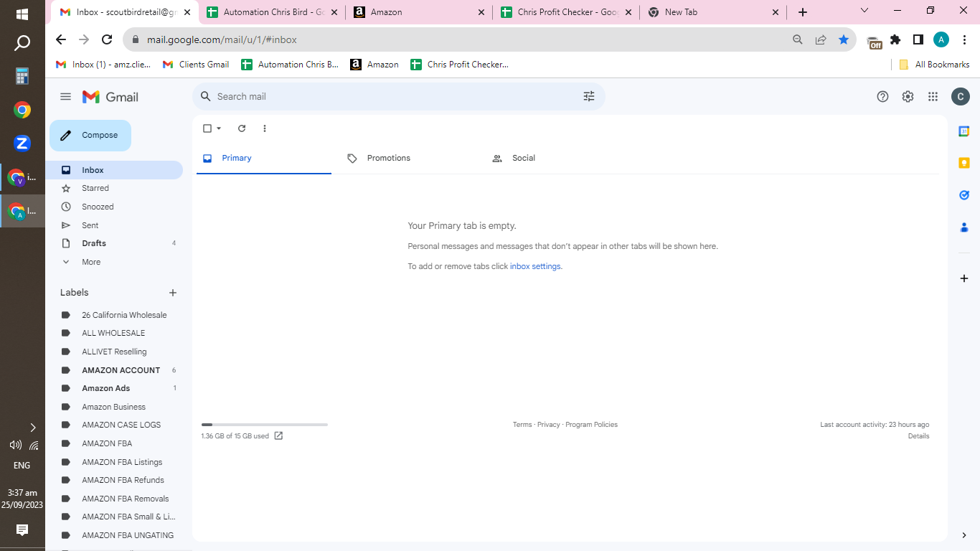
Task: Click the Gmail logo
Action: click(110, 97)
